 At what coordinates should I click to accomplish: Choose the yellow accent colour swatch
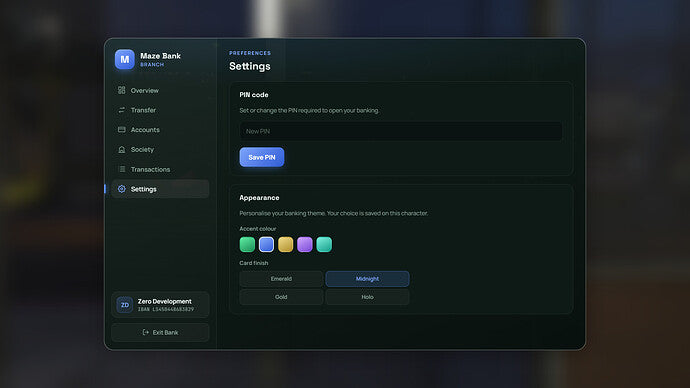(x=286, y=244)
